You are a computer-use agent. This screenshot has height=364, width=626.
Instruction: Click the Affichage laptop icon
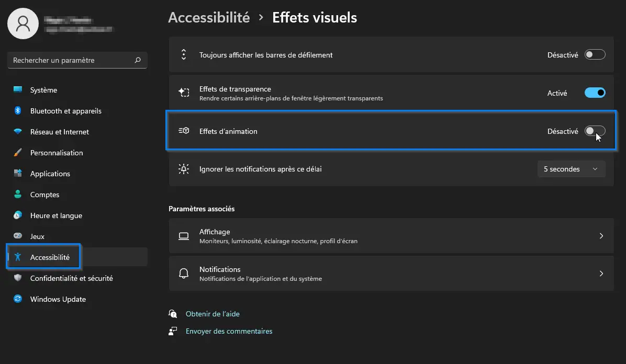[x=184, y=236]
